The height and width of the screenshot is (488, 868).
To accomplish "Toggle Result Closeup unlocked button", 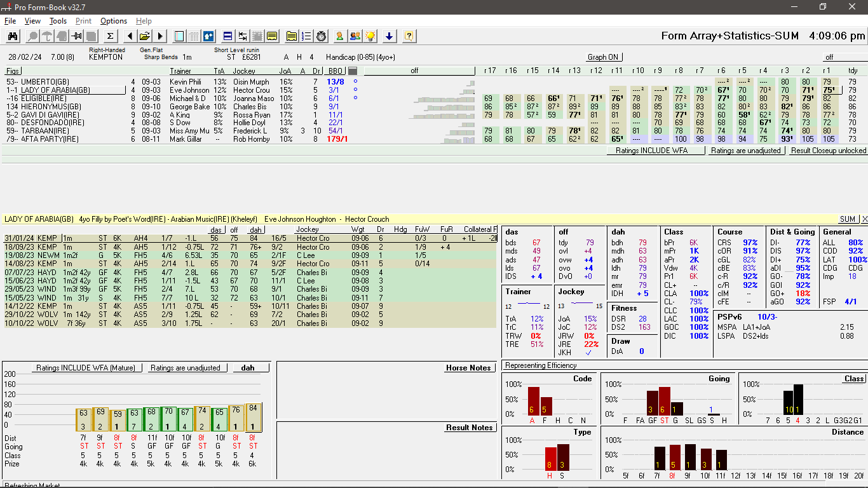I will click(x=828, y=151).
